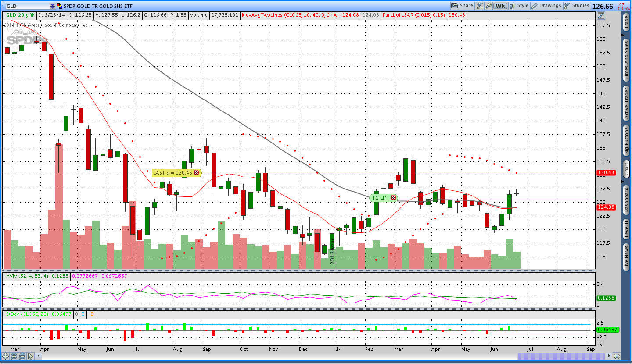The height and width of the screenshot is (364, 632).
Task: Cancel the LAST >= 130.45 alert
Action: [197, 173]
